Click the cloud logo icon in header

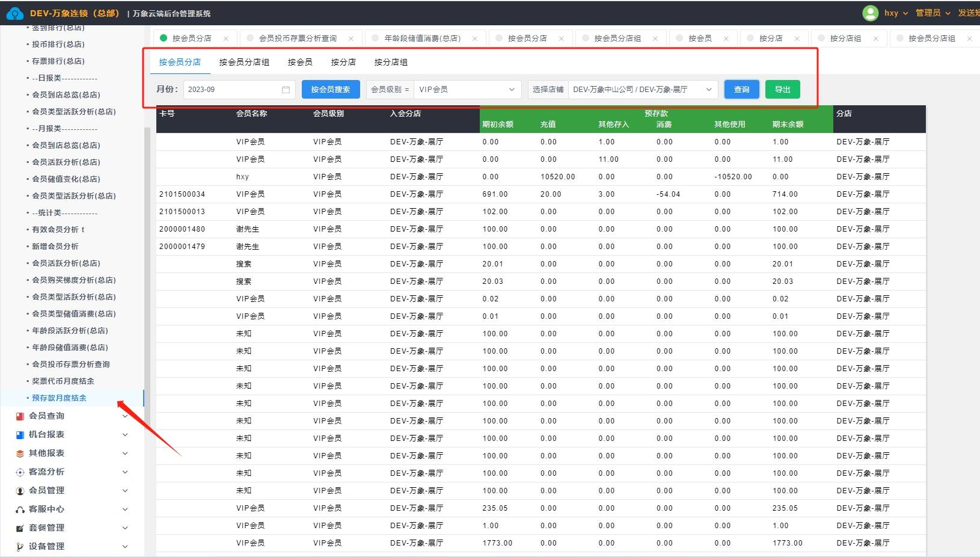coord(14,13)
